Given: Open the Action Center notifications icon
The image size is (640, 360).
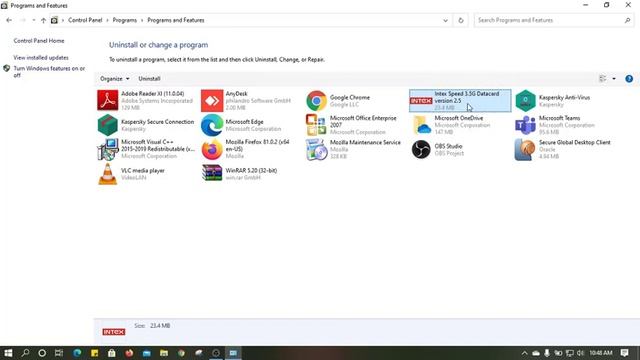Looking at the screenshot, I should coord(624,353).
